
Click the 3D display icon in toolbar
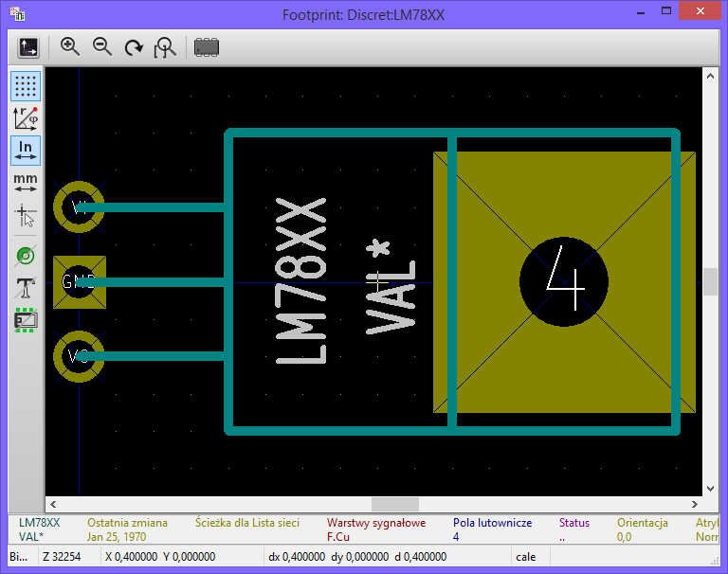[28, 47]
